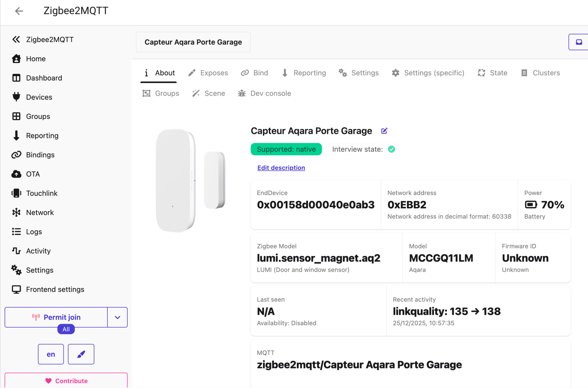Switch to the Exposes tab
The width and height of the screenshot is (588, 388).
208,73
